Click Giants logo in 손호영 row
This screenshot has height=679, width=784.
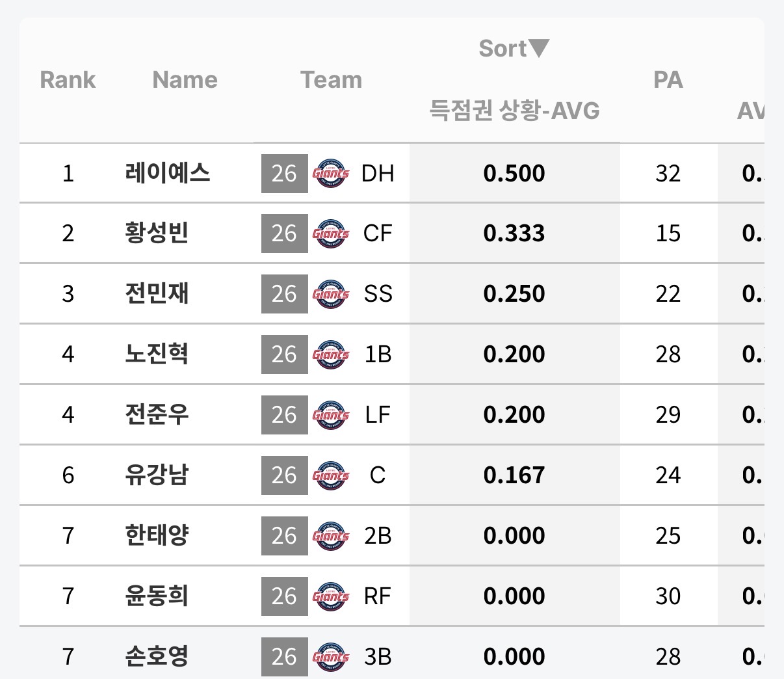click(331, 656)
